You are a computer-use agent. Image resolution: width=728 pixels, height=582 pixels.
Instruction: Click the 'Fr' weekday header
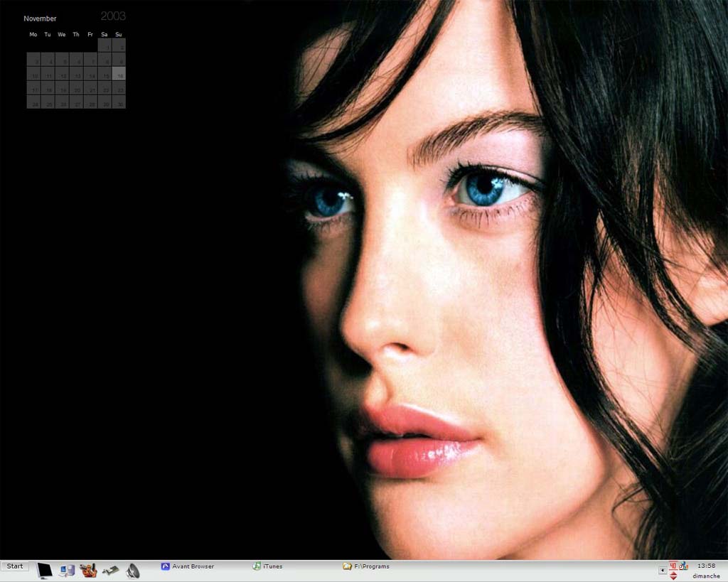tap(90, 34)
